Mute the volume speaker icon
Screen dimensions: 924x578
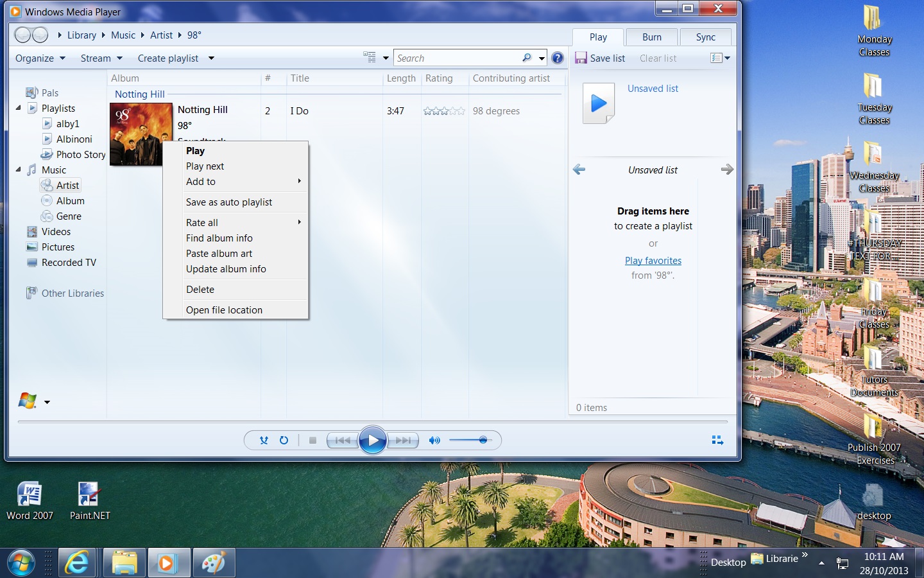[434, 441]
